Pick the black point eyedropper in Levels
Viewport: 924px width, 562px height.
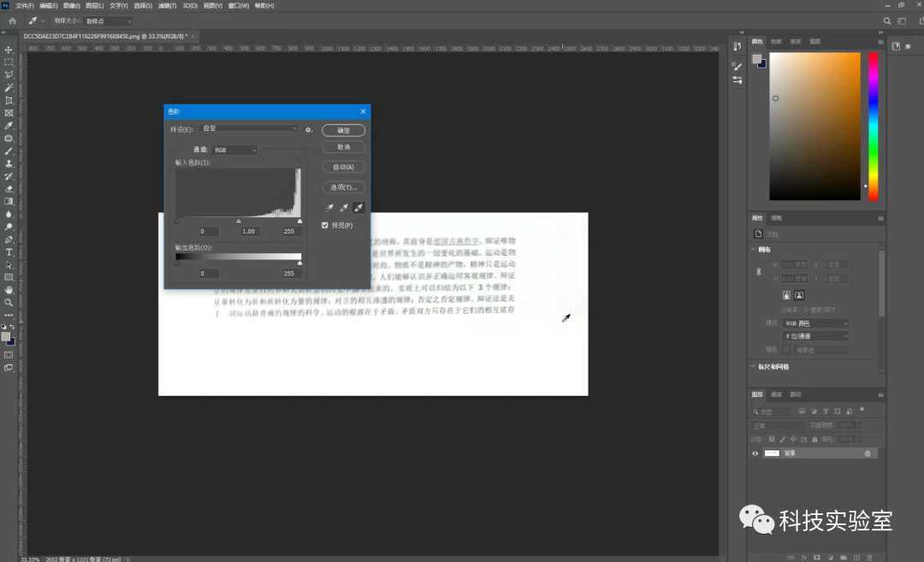[330, 207]
